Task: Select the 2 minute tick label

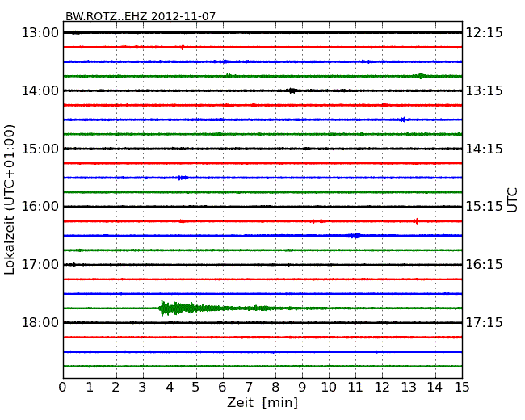Action: coord(116,388)
